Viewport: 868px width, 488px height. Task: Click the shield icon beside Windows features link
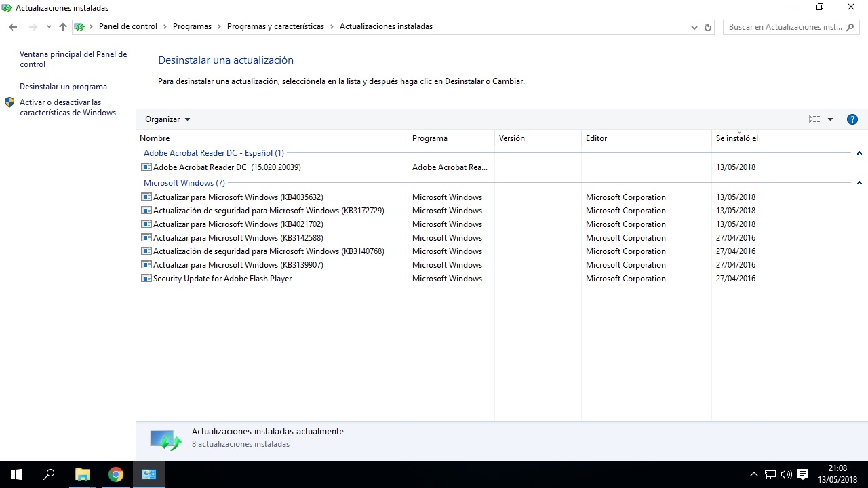pyautogui.click(x=9, y=102)
